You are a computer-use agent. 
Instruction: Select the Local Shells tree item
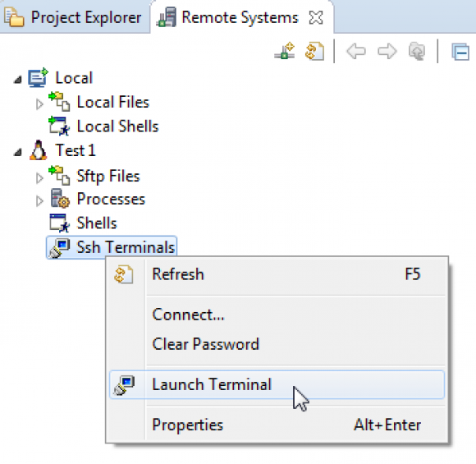104,126
